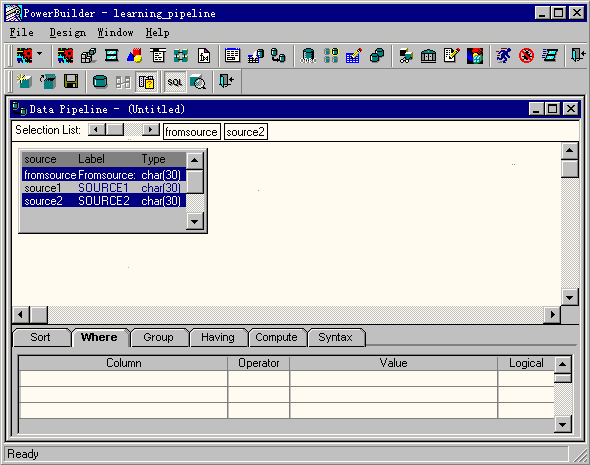Open the ODBC database profile icon

pos(308,56)
